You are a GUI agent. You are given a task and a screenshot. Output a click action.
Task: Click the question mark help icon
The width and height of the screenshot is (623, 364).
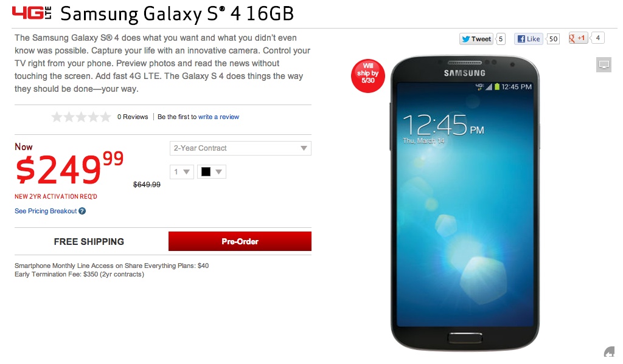point(82,211)
